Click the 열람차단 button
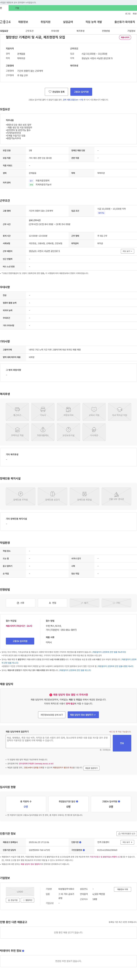 click(28, 900)
